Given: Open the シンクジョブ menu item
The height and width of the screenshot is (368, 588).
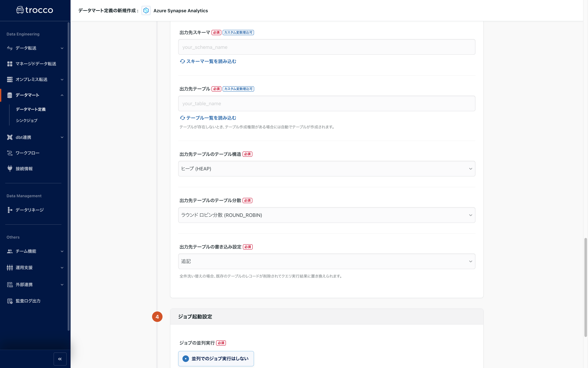Looking at the screenshot, I should click(26, 120).
